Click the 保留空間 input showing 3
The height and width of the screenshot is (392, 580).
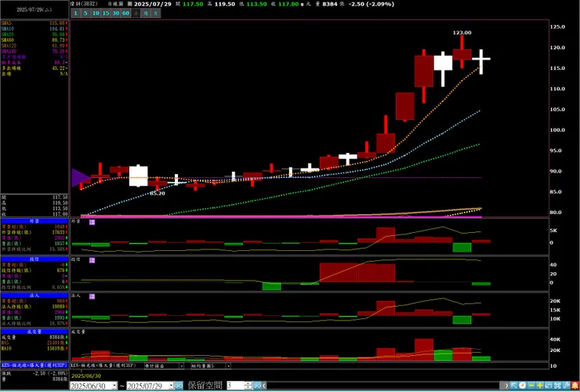pyautogui.click(x=236, y=386)
